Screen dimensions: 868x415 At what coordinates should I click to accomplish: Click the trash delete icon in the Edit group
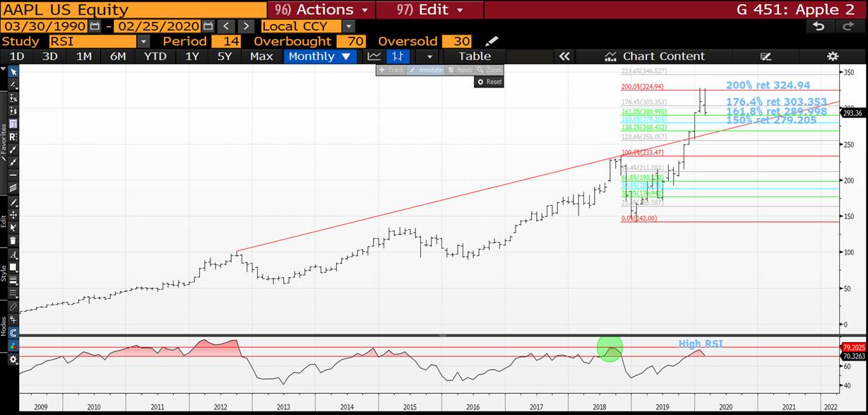pyautogui.click(x=13, y=240)
